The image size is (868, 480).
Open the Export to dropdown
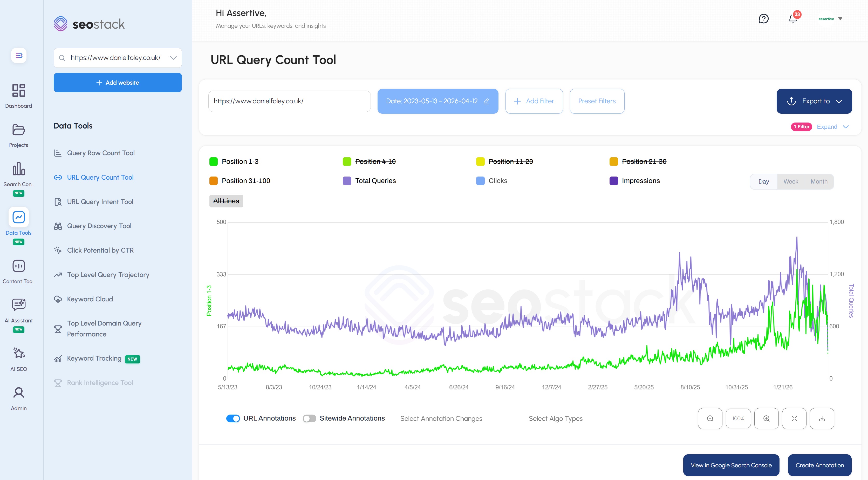(x=814, y=101)
